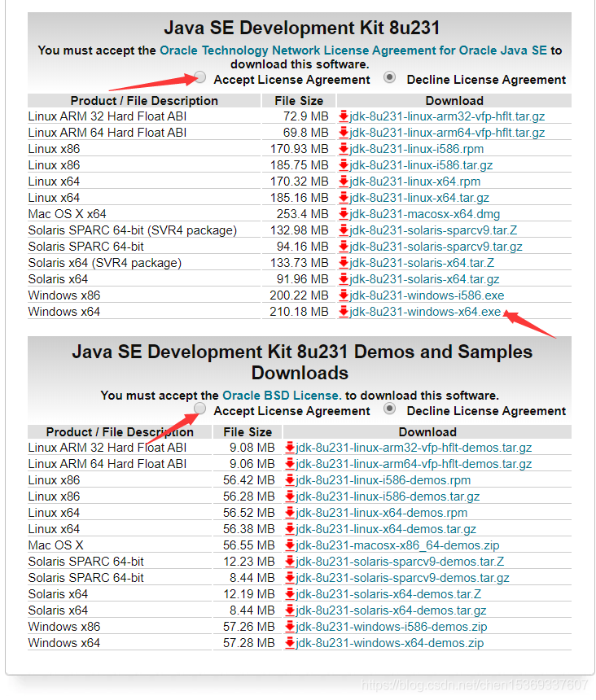
Task: Click download arrow icon beside jdk-8u231-solaris-sparcv9.tar.Z
Action: [344, 230]
